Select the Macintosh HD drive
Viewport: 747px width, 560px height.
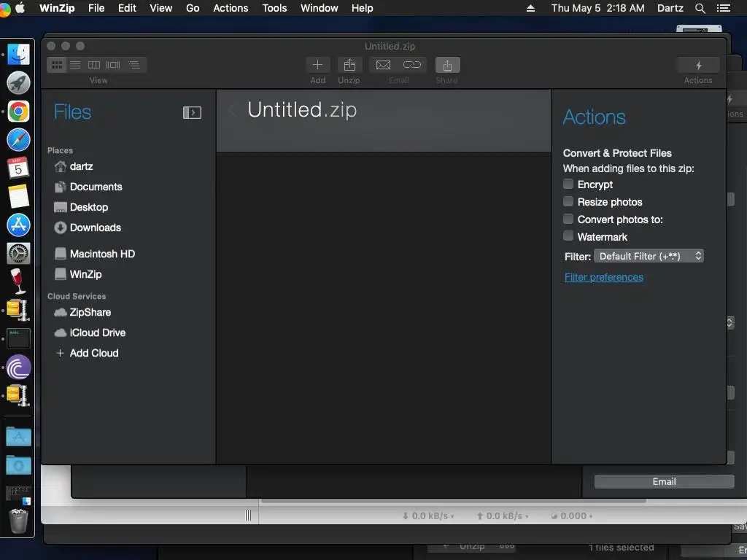(x=102, y=254)
